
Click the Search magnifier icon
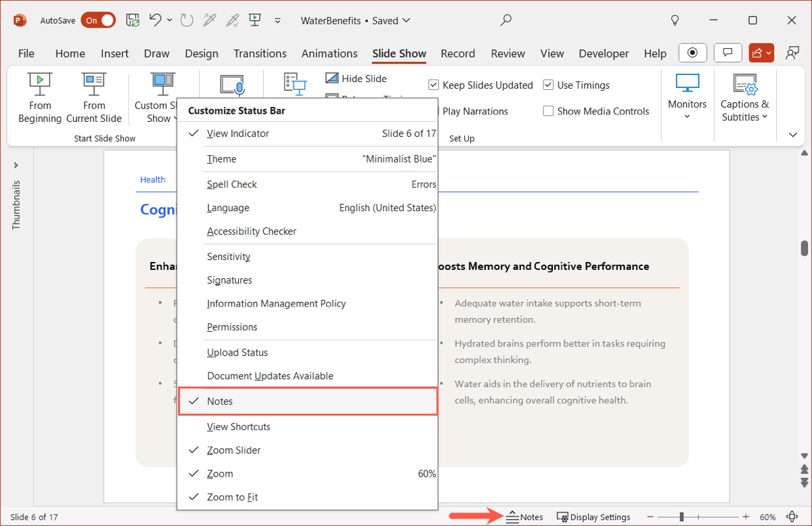[x=505, y=20]
